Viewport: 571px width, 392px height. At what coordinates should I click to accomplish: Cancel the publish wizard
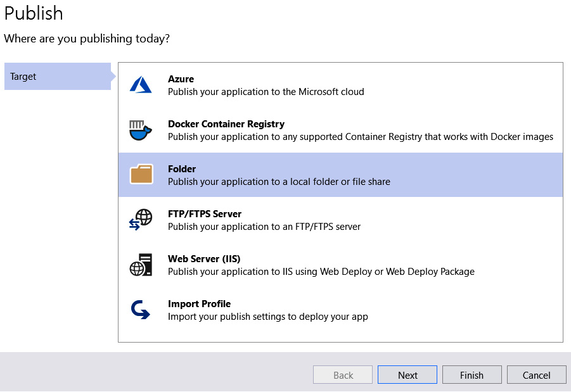click(536, 374)
